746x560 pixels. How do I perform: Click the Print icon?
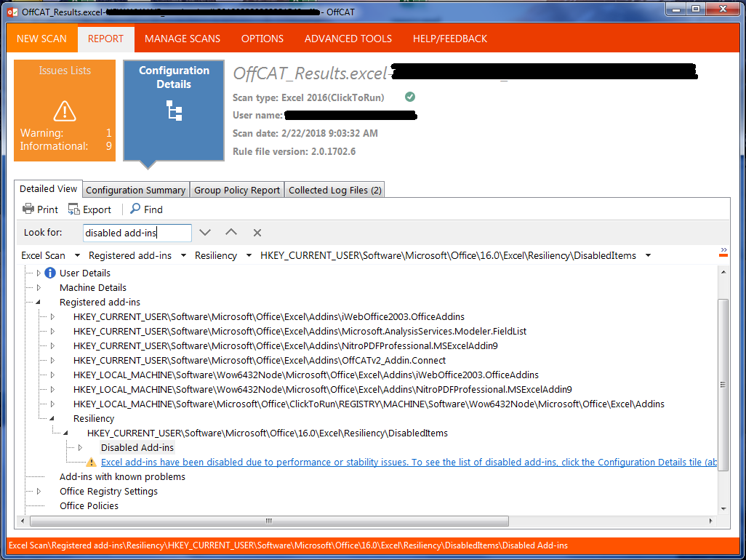[28, 209]
